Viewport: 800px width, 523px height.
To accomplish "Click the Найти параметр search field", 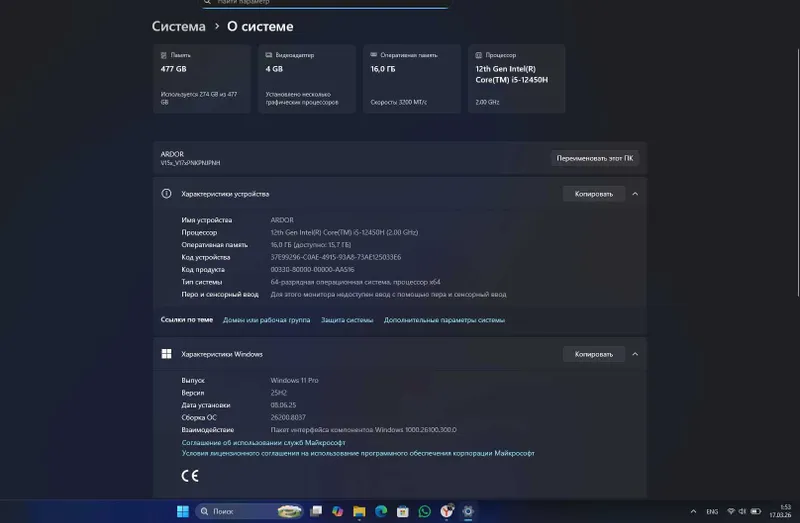I will 326,3.
